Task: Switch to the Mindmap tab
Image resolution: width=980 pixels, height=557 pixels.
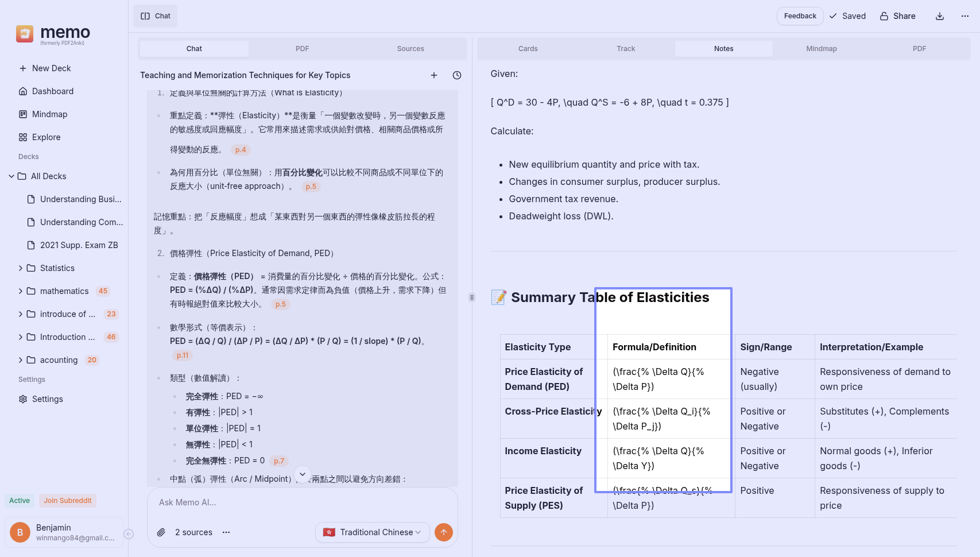Action: pos(821,49)
